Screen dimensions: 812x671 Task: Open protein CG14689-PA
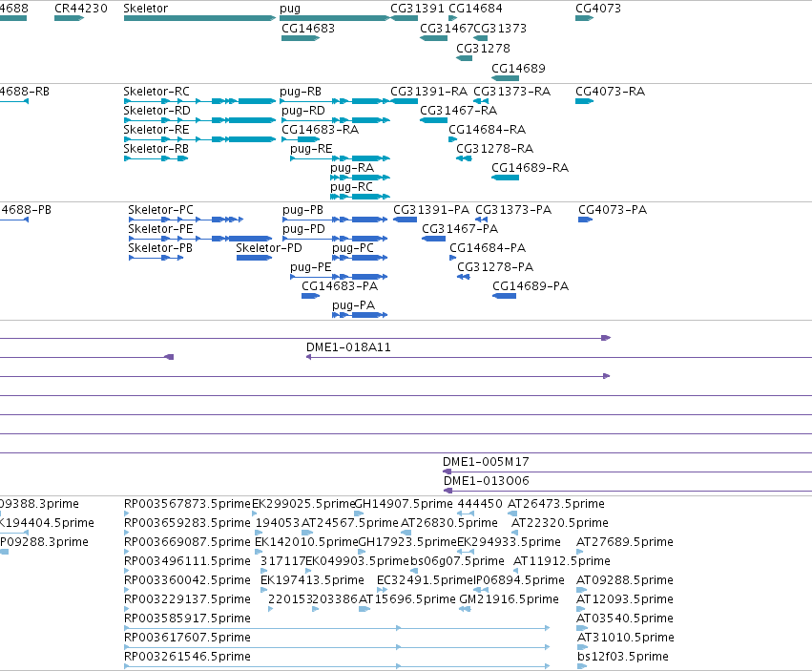tap(505, 297)
